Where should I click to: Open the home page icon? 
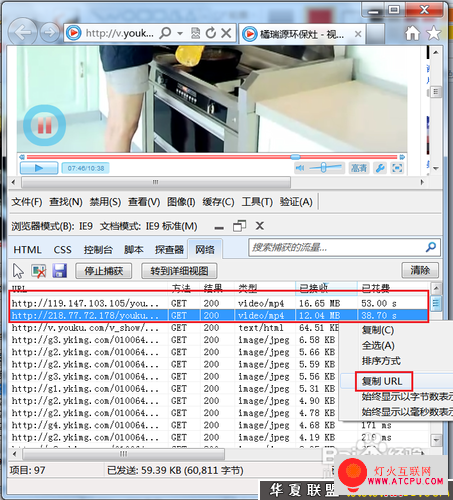tap(412, 33)
